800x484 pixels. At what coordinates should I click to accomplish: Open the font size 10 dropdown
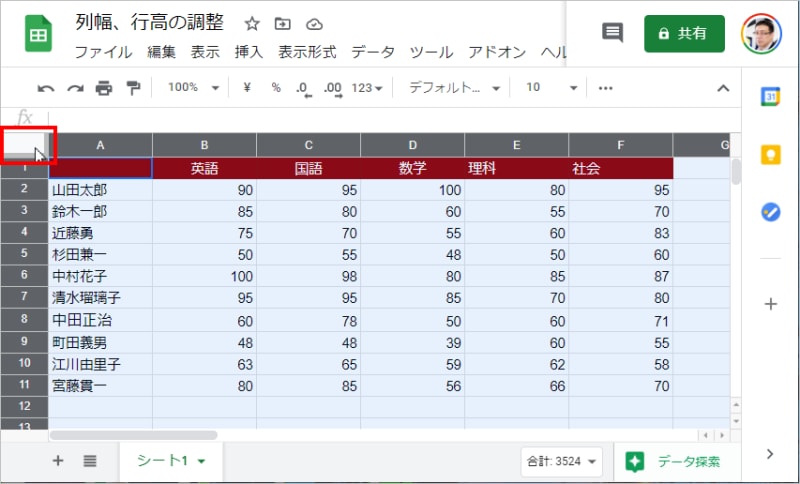(x=551, y=88)
